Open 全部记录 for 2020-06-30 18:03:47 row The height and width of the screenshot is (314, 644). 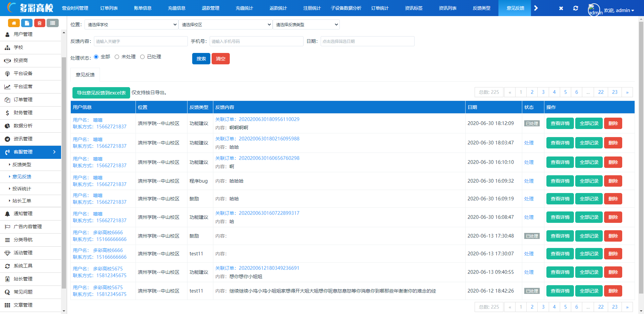coord(589,143)
